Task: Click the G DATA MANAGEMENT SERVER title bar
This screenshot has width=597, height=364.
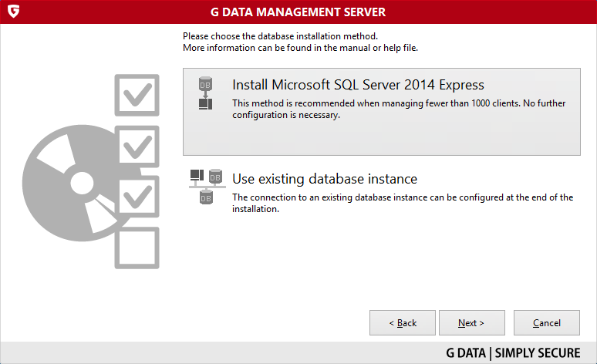Action: (x=298, y=12)
